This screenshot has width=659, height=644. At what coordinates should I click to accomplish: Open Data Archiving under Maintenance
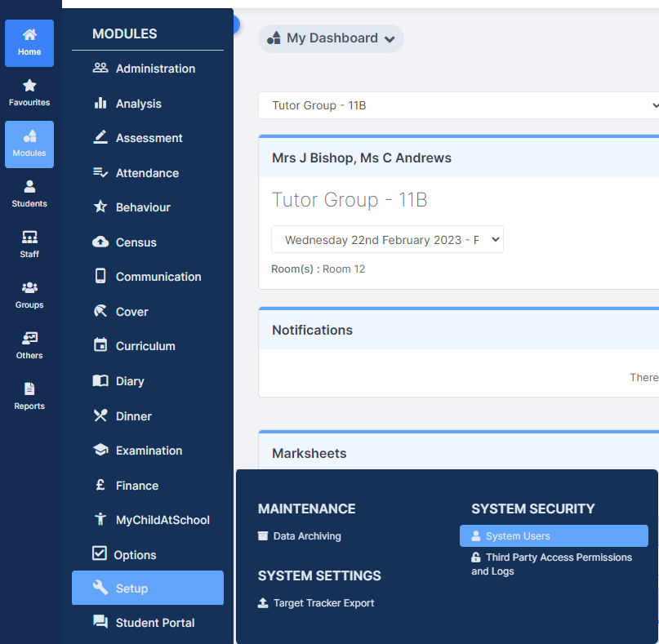click(x=299, y=536)
